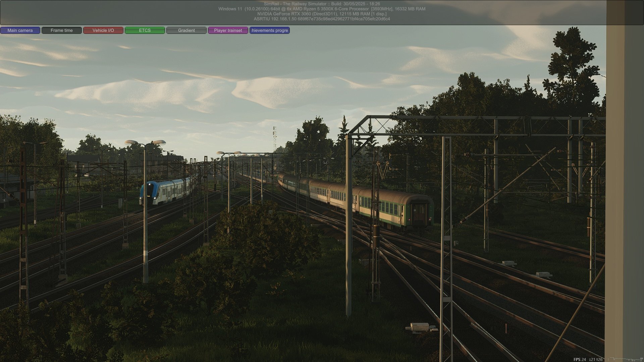Click the maximum FPS up-arrow value

click(599, 359)
